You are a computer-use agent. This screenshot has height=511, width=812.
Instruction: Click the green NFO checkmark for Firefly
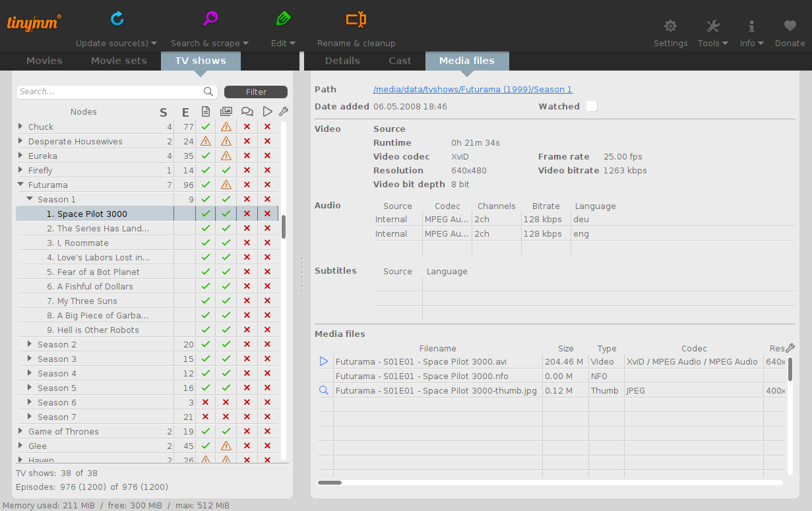[x=206, y=170]
